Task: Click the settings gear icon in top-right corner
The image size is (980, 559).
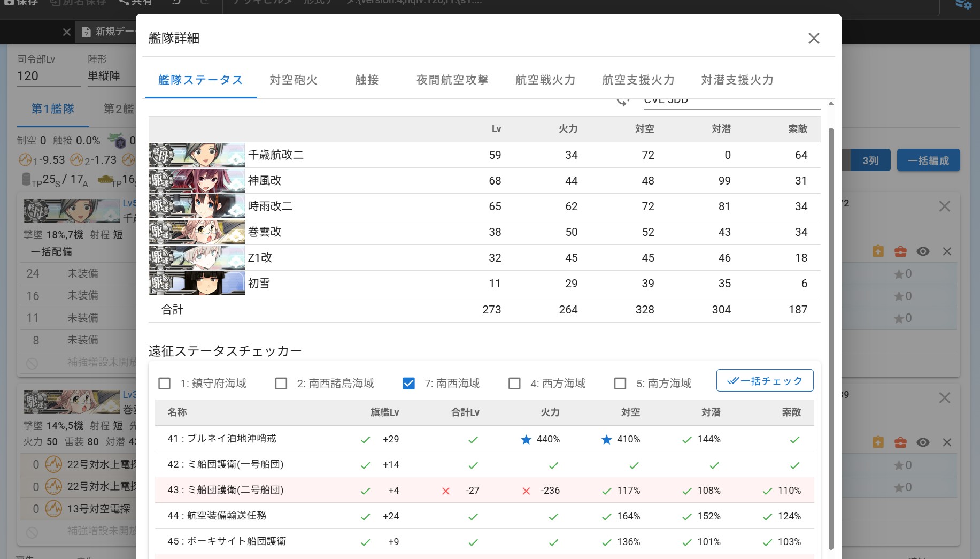Action: [963, 5]
